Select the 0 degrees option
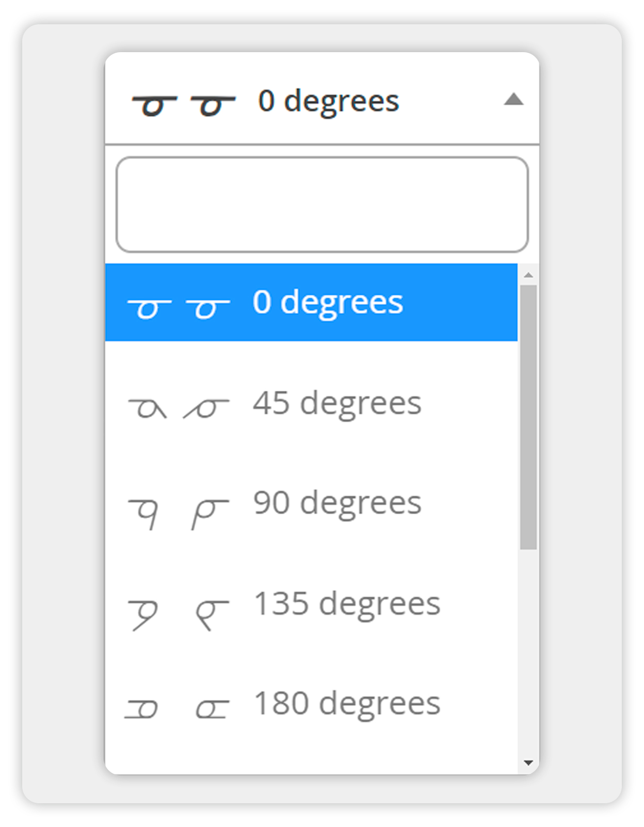The height and width of the screenshot is (827, 644). pyautogui.click(x=328, y=302)
